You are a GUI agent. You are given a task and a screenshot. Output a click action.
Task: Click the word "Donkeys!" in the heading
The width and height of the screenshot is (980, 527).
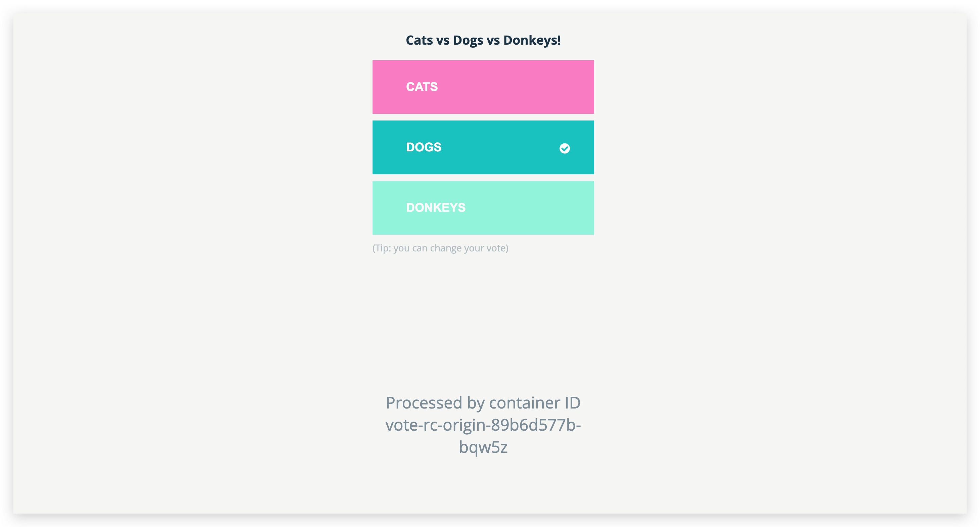coord(532,40)
